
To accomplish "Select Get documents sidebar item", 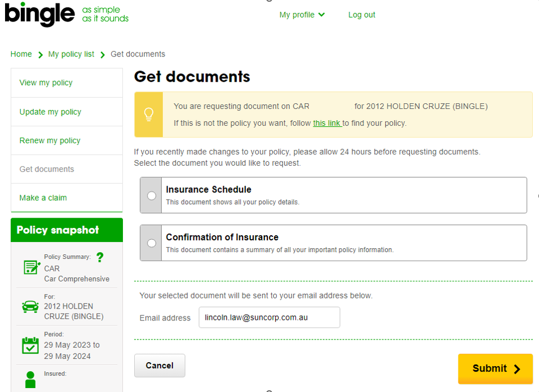I will pyautogui.click(x=67, y=169).
